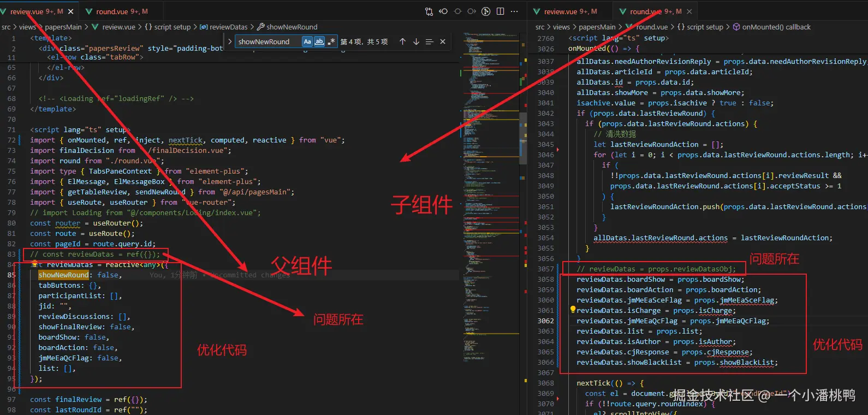This screenshot has height=415, width=868.
Task: Click 'const router = useRouter();' line 80
Action: (x=87, y=223)
